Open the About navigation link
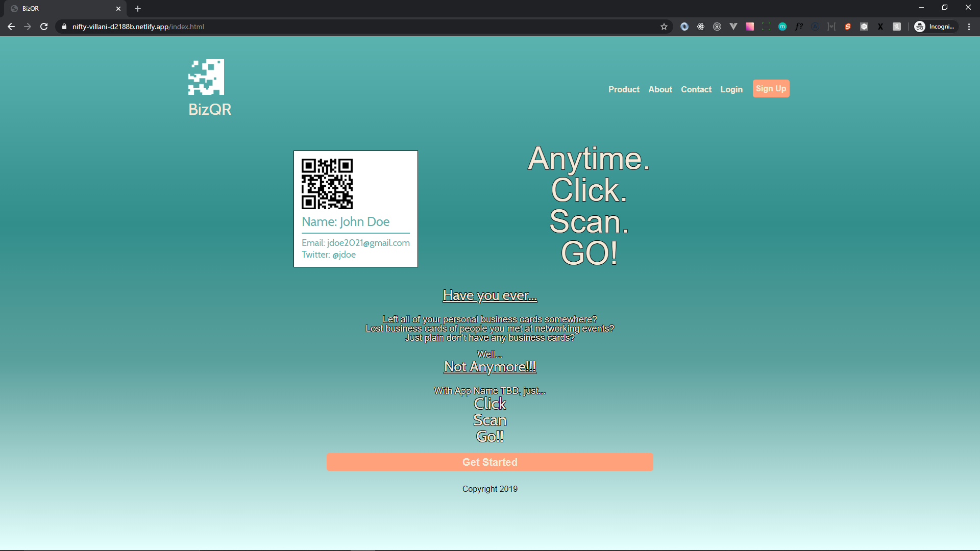 [x=660, y=89]
